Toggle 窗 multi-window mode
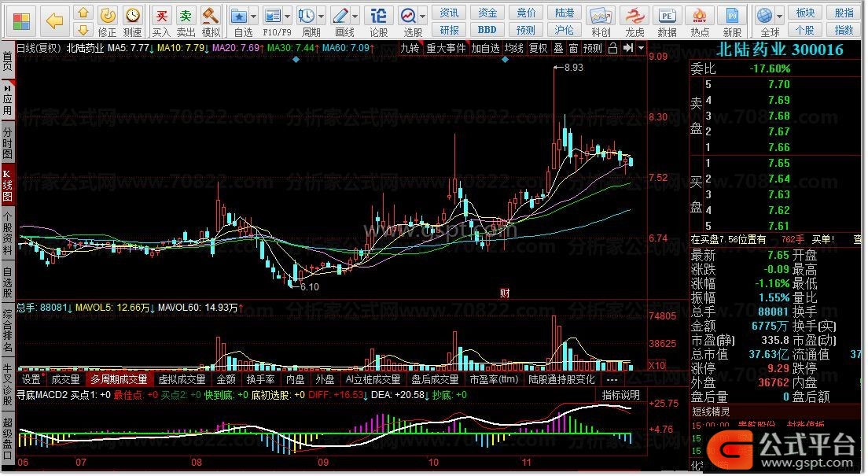Image resolution: width=868 pixels, height=476 pixels. (573, 48)
